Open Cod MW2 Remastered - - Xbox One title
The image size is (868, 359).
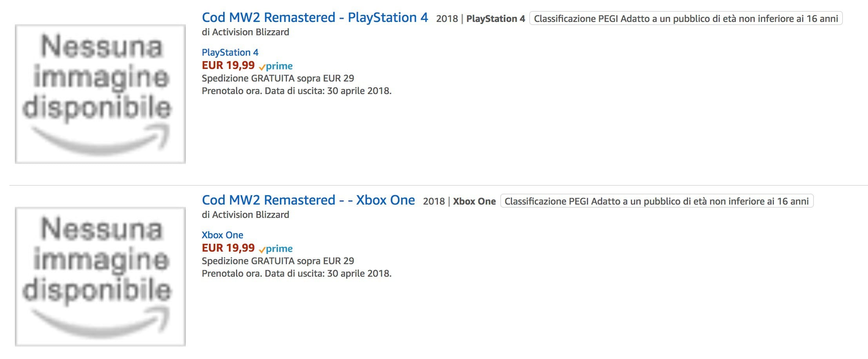point(308,200)
